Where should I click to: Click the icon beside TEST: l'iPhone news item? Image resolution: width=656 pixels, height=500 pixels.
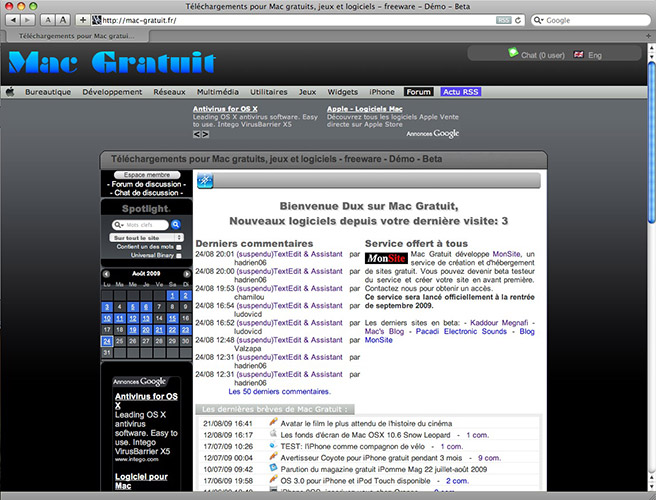[x=273, y=446]
